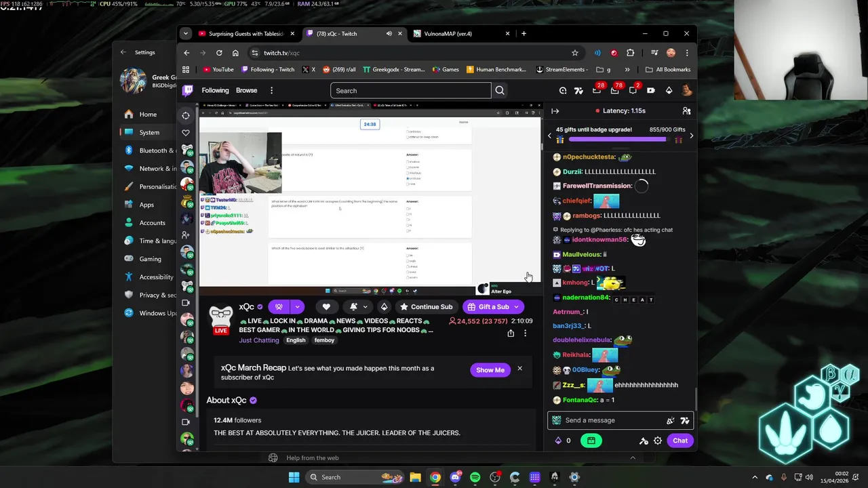868x488 pixels.
Task: Collapse the Help from the web section
Action: coord(633,457)
